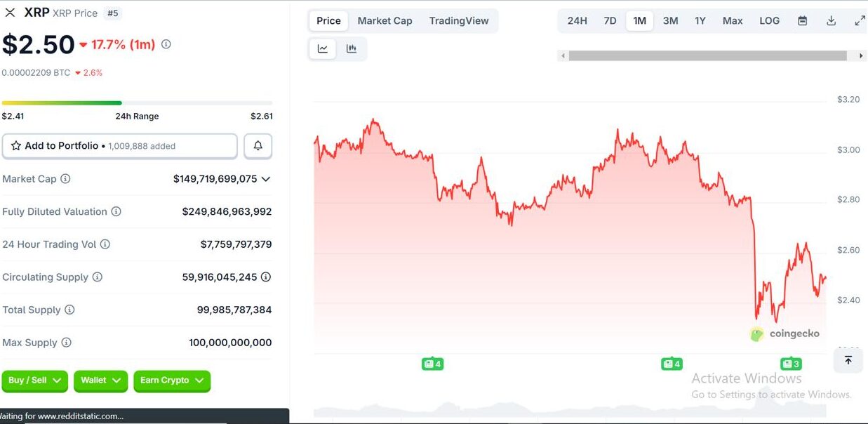This screenshot has height=424, width=868.
Task: Click the horizontal scrollbar above the chart
Action: (x=707, y=55)
